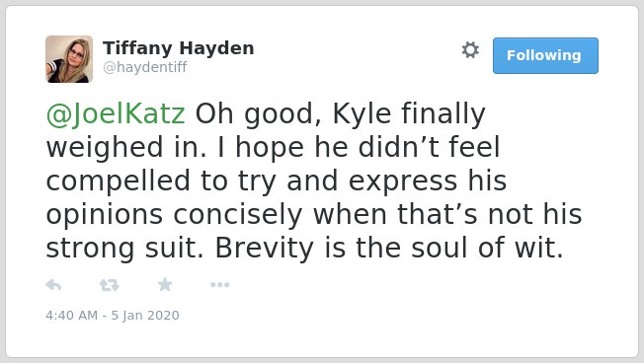Click the word opinions in the tweet
644x363 pixels.
[105, 215]
